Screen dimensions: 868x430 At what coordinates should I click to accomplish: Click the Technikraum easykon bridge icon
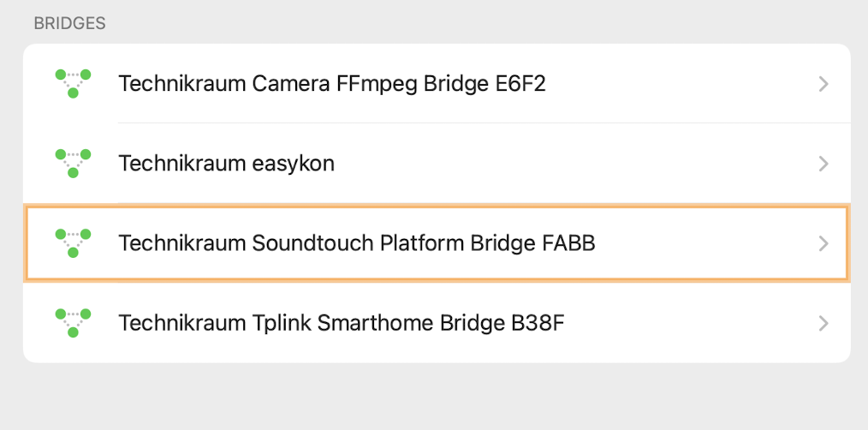pyautogui.click(x=73, y=163)
